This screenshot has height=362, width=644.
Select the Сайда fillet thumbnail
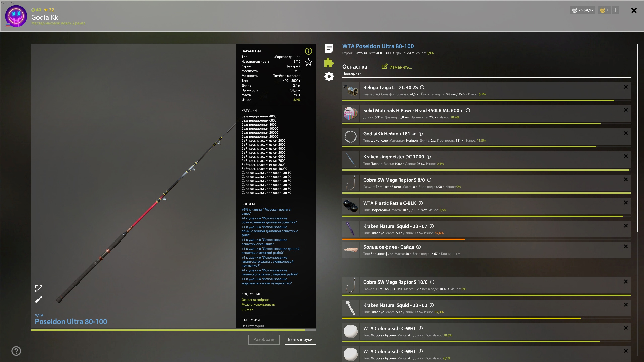[x=350, y=250]
